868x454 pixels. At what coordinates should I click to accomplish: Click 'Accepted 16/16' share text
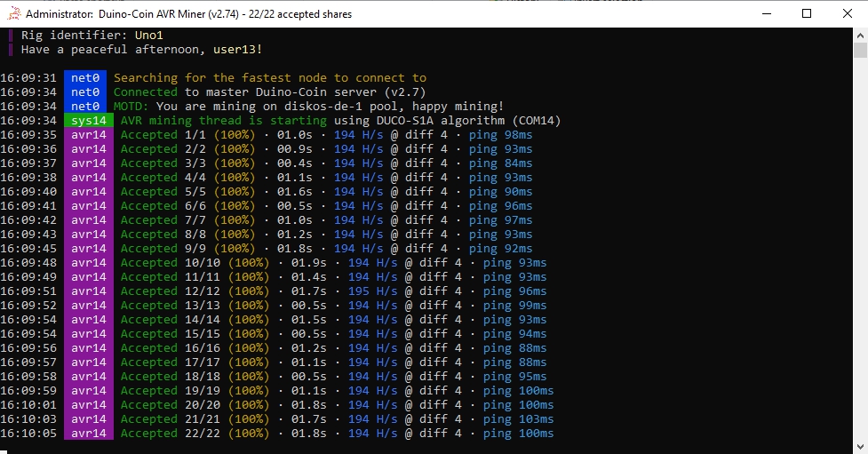tap(171, 348)
